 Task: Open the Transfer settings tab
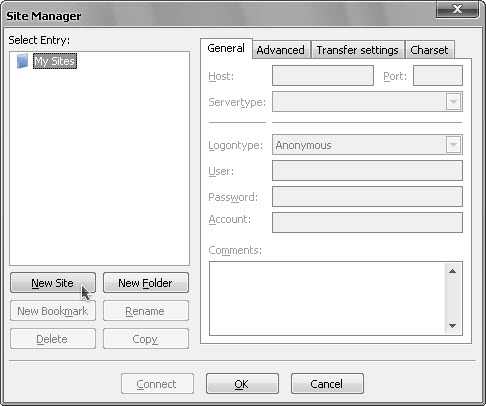click(x=358, y=50)
